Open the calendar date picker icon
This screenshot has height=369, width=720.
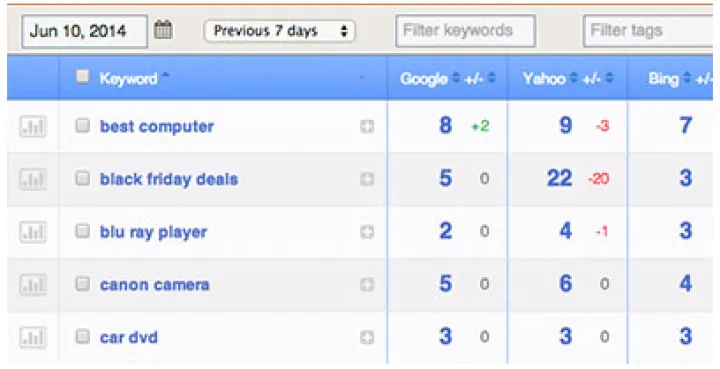click(x=163, y=30)
